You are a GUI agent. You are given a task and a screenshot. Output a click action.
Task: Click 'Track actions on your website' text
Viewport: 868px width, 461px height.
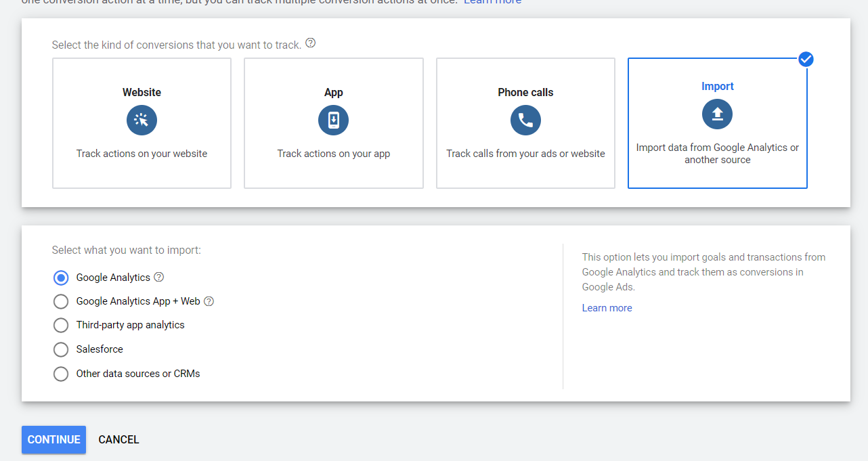[x=142, y=154]
